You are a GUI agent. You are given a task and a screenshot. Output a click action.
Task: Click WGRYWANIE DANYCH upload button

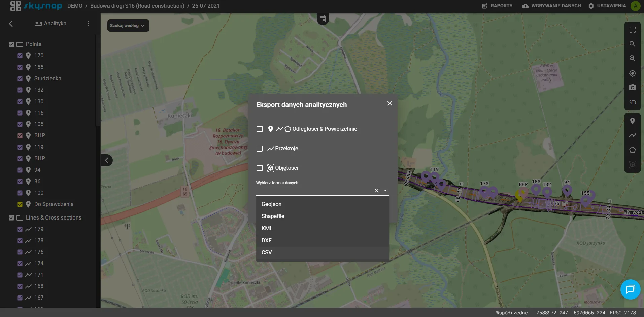pyautogui.click(x=551, y=6)
